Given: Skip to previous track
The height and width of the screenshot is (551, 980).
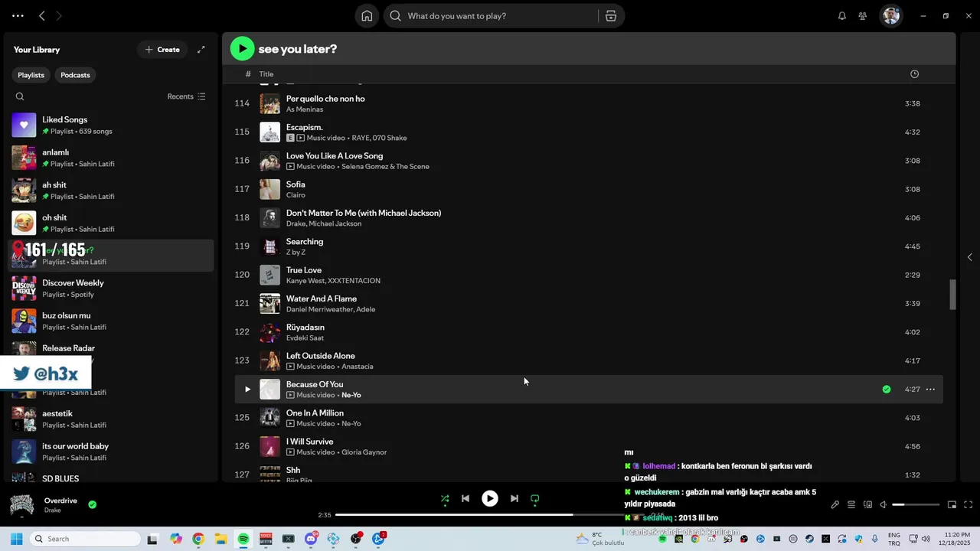Looking at the screenshot, I should tap(465, 499).
